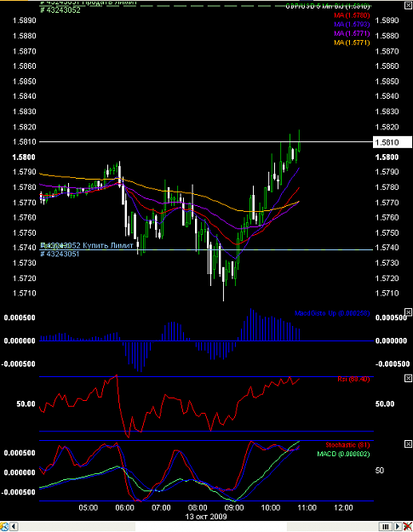Screen dimensions: 413x532
Task: Click the white horizontal price line at 1.5810
Action: (x=206, y=142)
